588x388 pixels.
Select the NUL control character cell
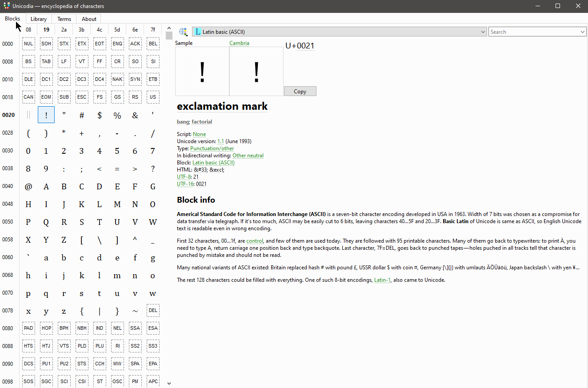[28, 44]
